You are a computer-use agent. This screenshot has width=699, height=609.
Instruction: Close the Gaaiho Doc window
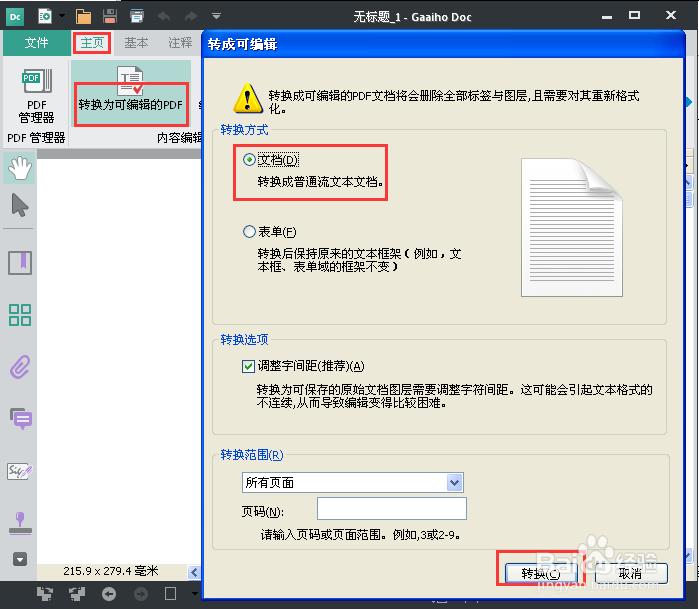point(671,15)
